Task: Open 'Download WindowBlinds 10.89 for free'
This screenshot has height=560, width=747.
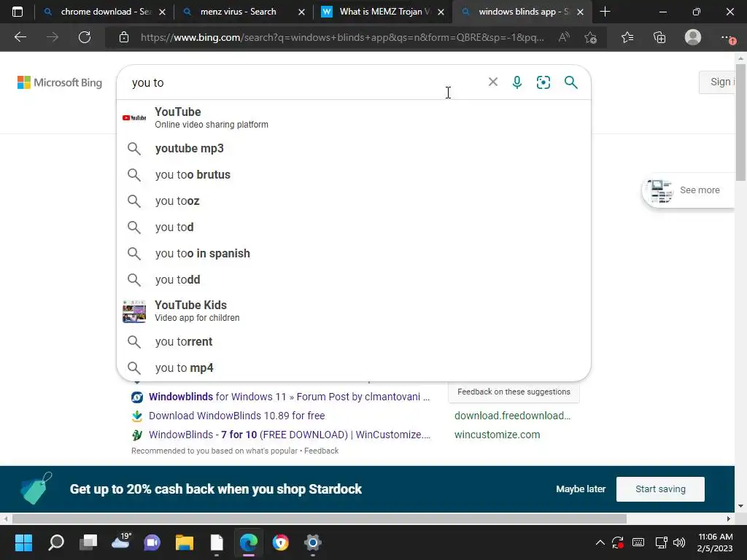Action: click(x=237, y=416)
